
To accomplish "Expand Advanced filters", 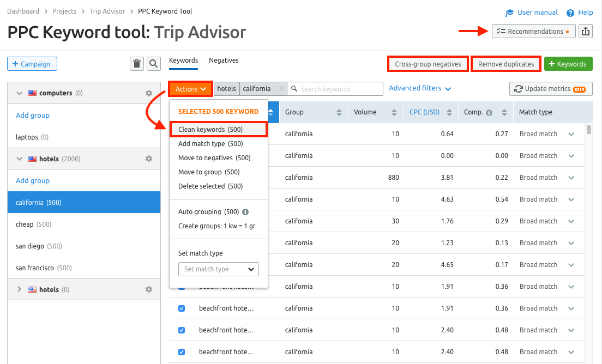I will [x=420, y=88].
